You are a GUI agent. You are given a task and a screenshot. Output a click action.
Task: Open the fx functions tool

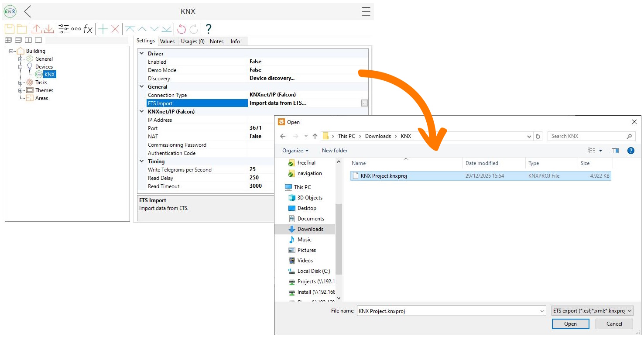88,28
